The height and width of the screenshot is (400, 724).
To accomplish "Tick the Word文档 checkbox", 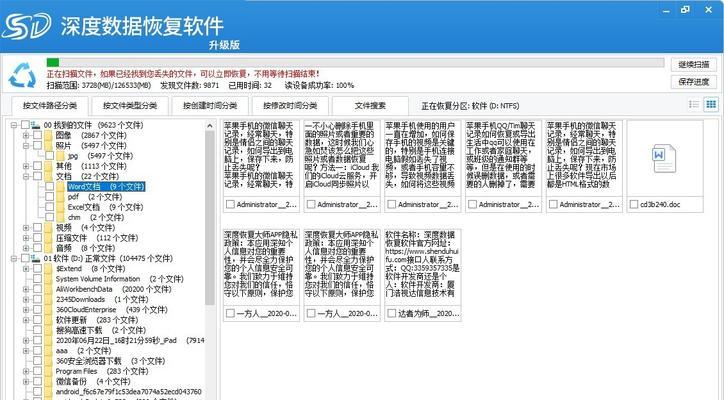I will (49, 187).
